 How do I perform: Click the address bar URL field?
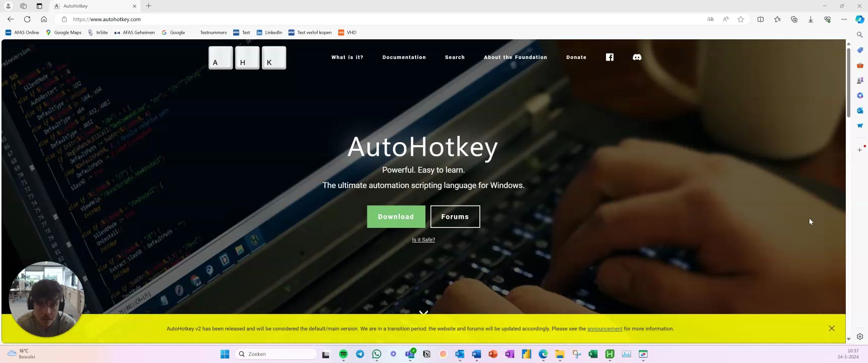(384, 19)
